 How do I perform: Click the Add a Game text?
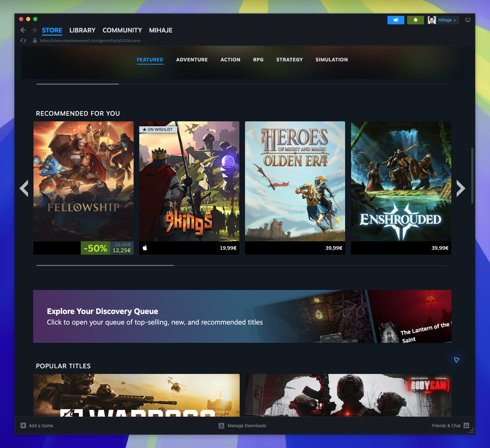click(x=41, y=426)
